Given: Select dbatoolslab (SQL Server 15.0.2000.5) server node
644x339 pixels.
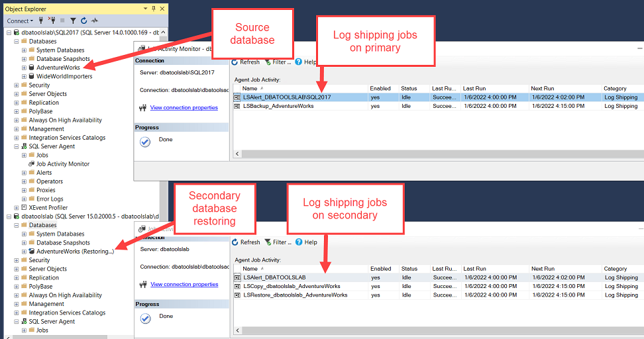Looking at the screenshot, I should (90, 217).
